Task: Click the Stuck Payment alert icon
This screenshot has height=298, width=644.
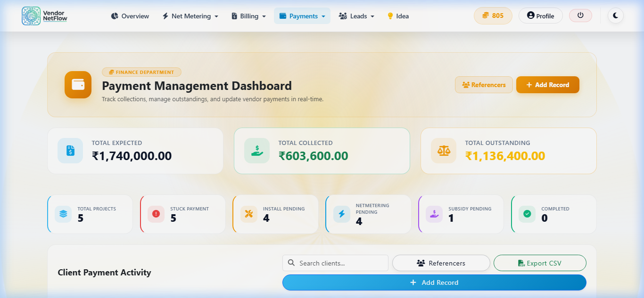Action: click(156, 214)
